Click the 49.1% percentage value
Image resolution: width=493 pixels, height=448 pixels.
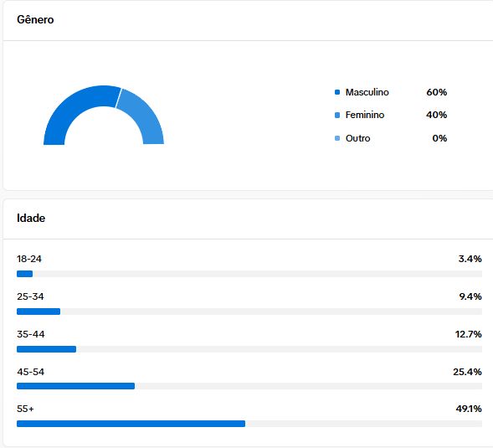(x=469, y=409)
